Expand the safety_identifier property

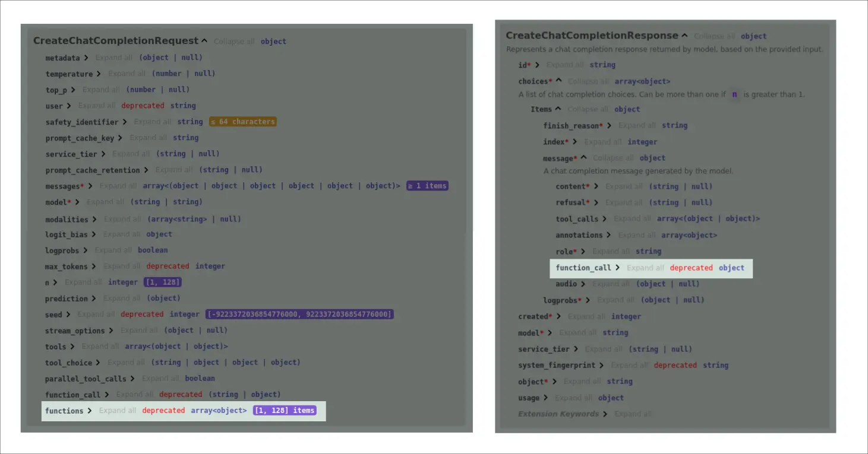125,122
